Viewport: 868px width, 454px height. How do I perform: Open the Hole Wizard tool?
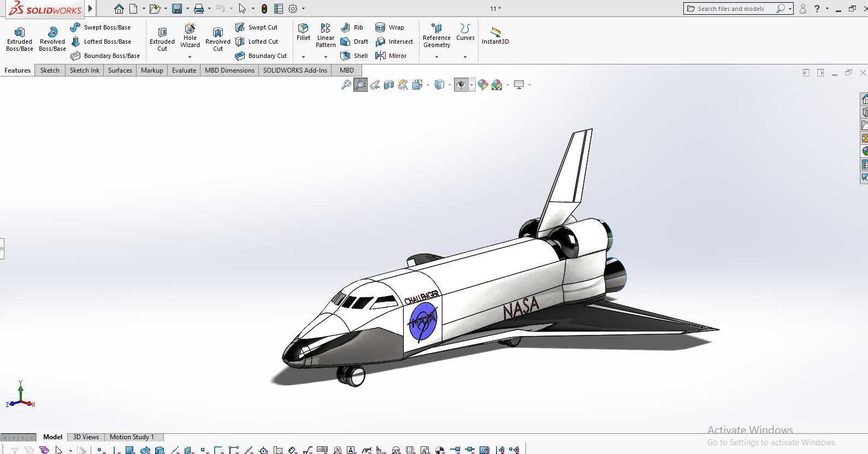click(190, 36)
